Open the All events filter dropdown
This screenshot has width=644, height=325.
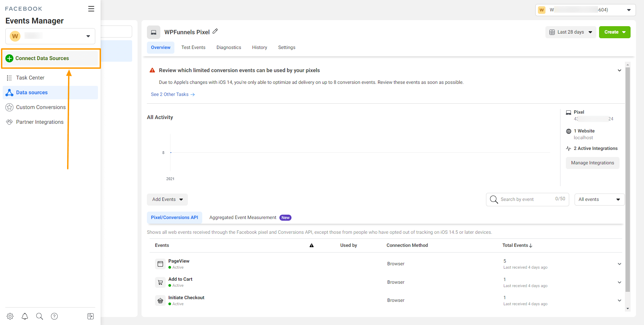(599, 200)
